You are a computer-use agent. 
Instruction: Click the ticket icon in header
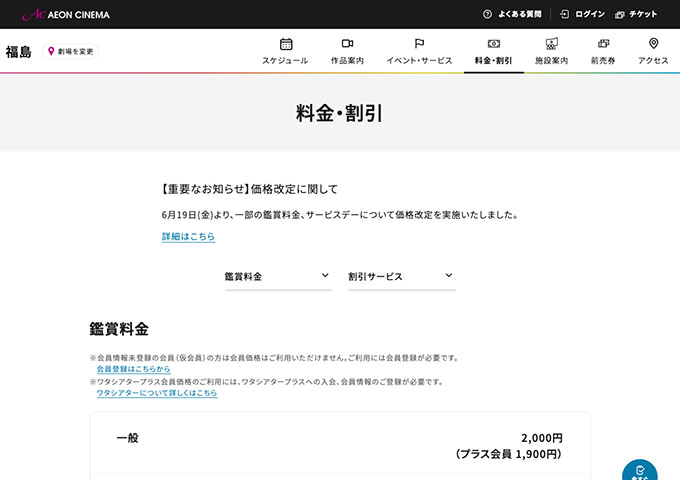pyautogui.click(x=620, y=15)
